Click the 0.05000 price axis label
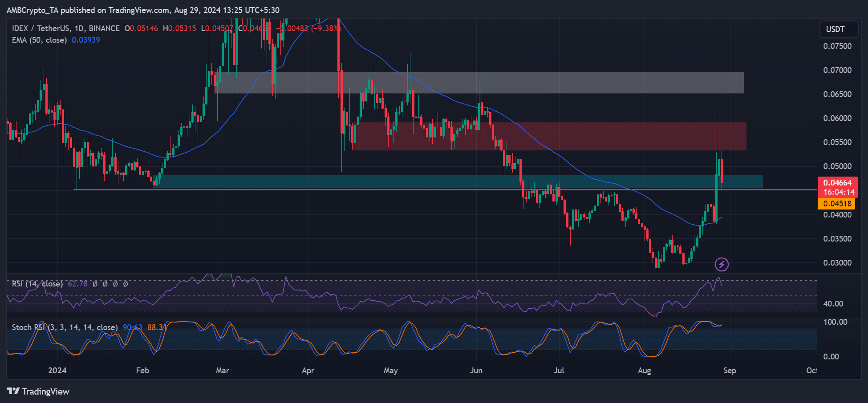 click(x=837, y=166)
